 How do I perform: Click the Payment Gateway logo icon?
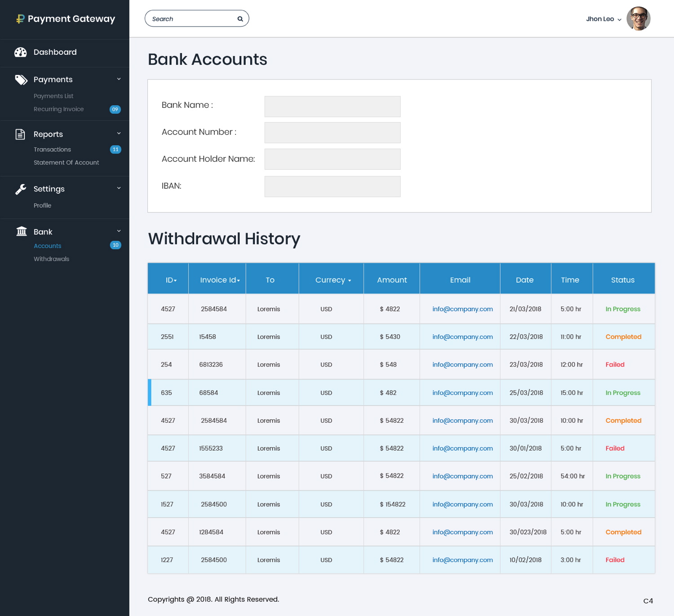20,19
